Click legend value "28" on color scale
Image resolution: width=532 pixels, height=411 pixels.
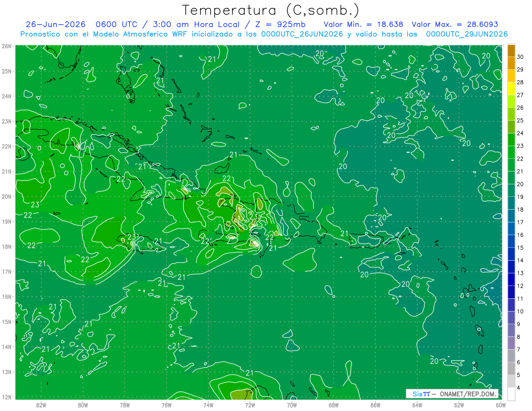coord(520,82)
